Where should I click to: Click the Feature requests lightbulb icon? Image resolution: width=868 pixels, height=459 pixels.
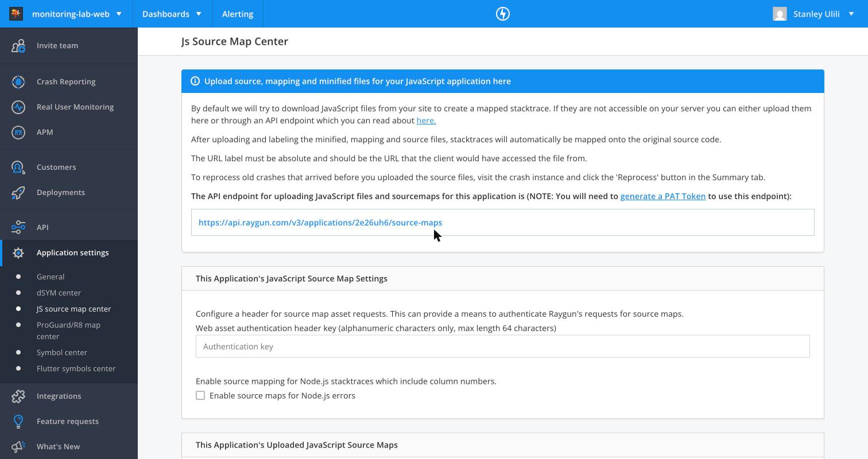[x=18, y=421]
